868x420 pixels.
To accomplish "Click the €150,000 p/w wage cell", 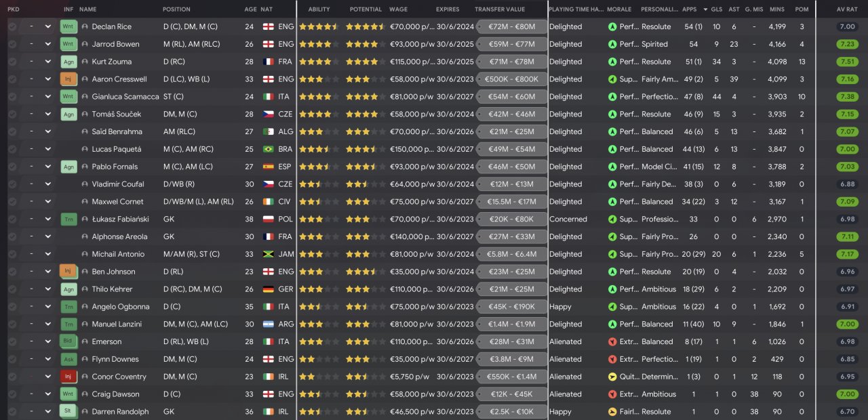I will 412,150.
